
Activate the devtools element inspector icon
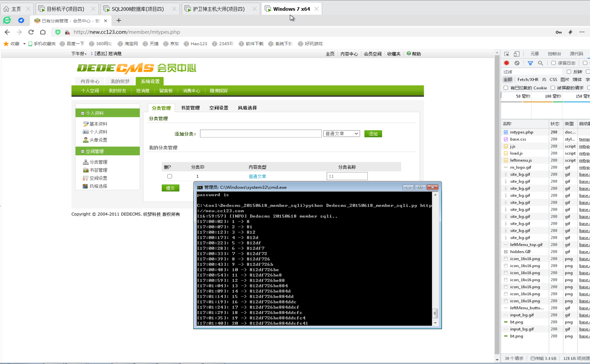(506, 54)
